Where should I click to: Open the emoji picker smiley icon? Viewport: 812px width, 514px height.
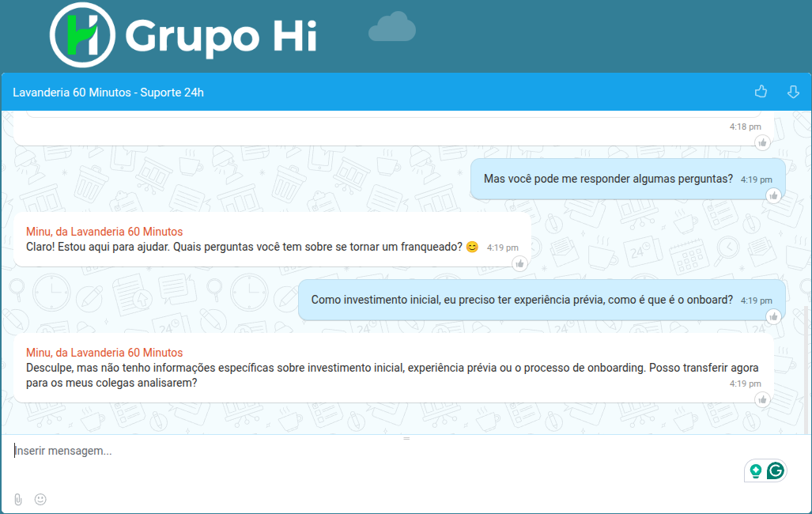[x=40, y=499]
